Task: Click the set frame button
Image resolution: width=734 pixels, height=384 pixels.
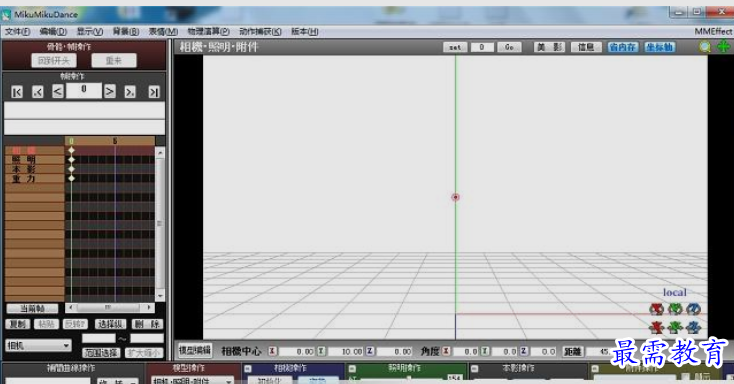Action: 455,47
